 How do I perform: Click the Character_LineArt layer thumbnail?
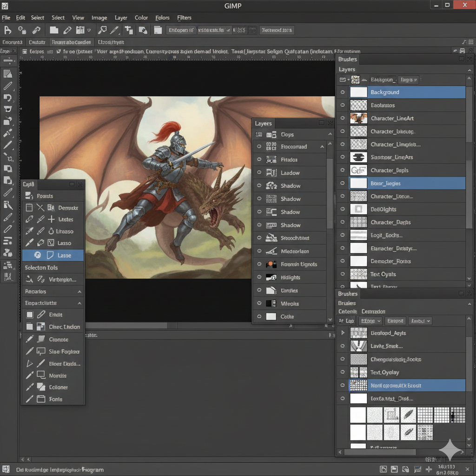pyautogui.click(x=358, y=119)
